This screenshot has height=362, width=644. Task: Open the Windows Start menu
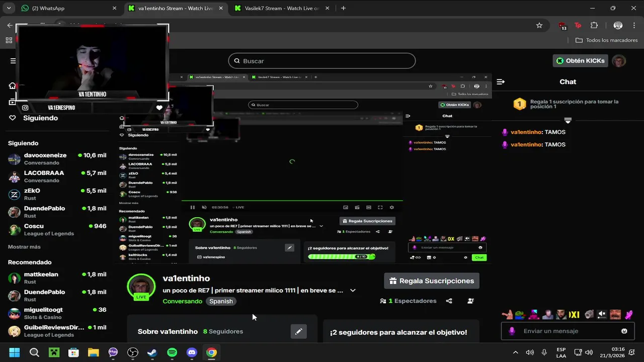(x=15, y=352)
